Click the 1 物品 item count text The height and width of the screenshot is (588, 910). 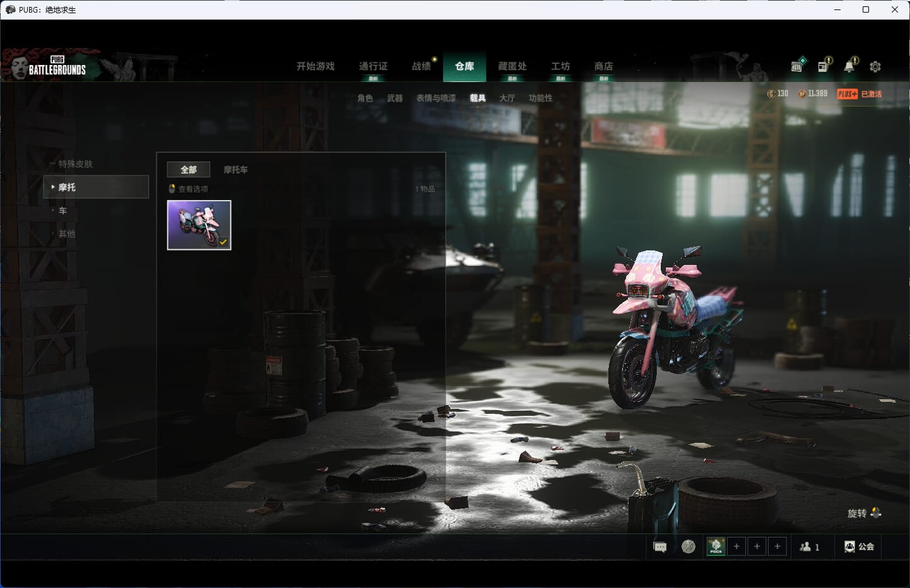click(425, 189)
